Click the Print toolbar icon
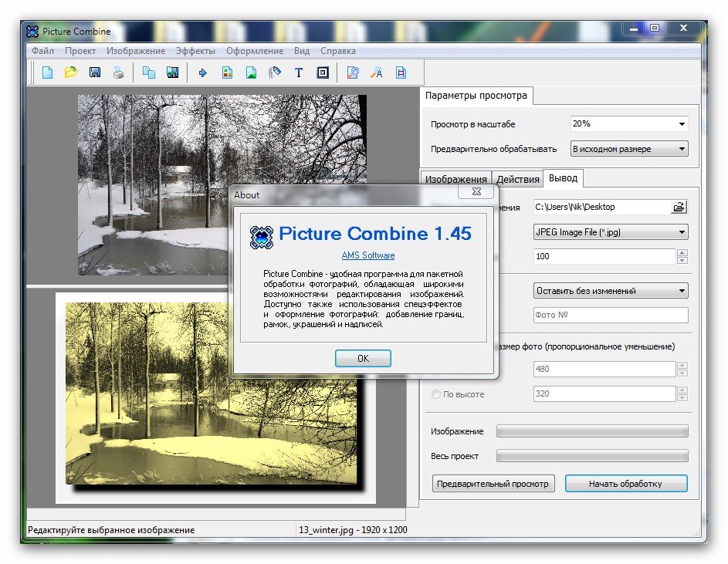 pos(118,73)
